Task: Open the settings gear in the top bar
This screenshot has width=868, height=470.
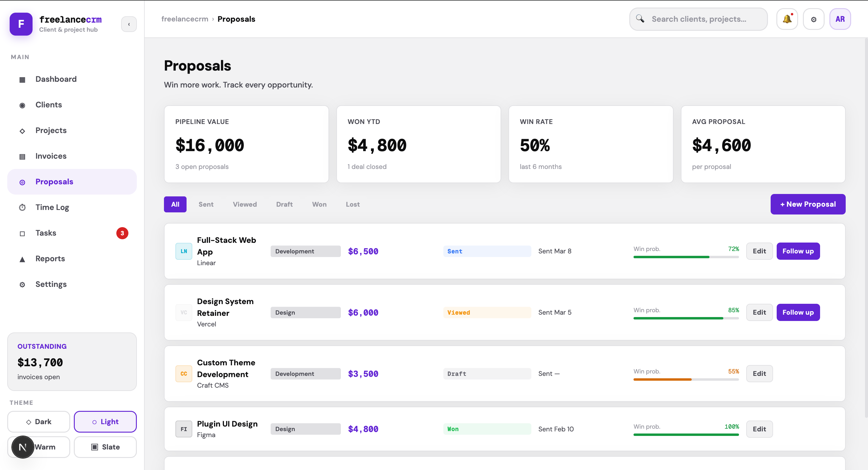Action: [x=814, y=19]
